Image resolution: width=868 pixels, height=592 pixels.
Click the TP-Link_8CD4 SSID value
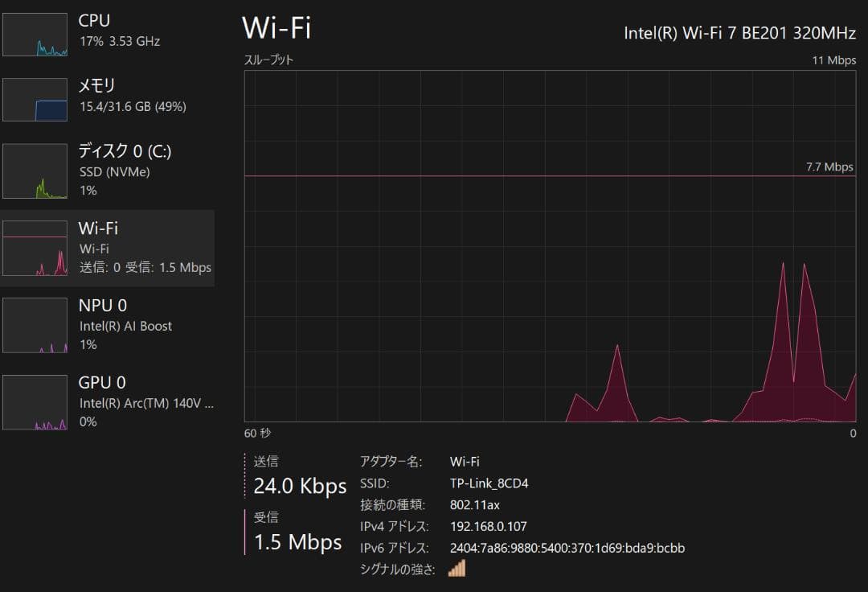[489, 483]
